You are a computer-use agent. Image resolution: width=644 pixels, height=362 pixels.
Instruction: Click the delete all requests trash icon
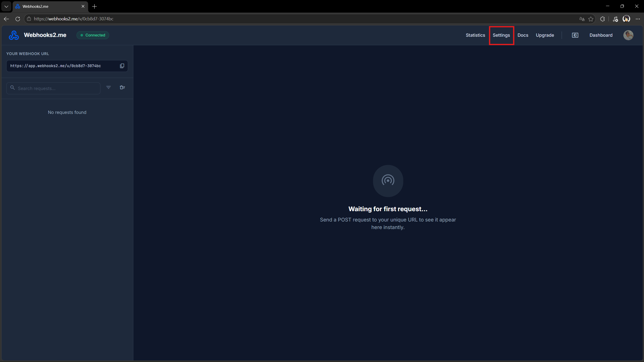[122, 87]
